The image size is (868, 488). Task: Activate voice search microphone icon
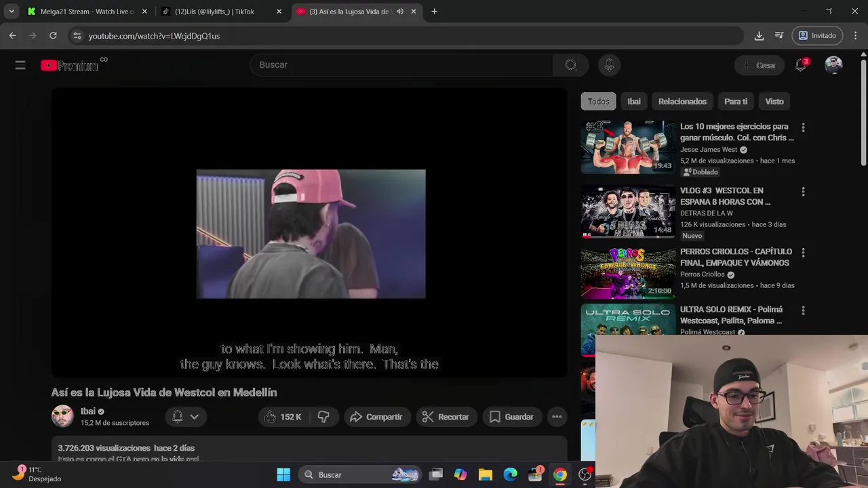coord(609,65)
